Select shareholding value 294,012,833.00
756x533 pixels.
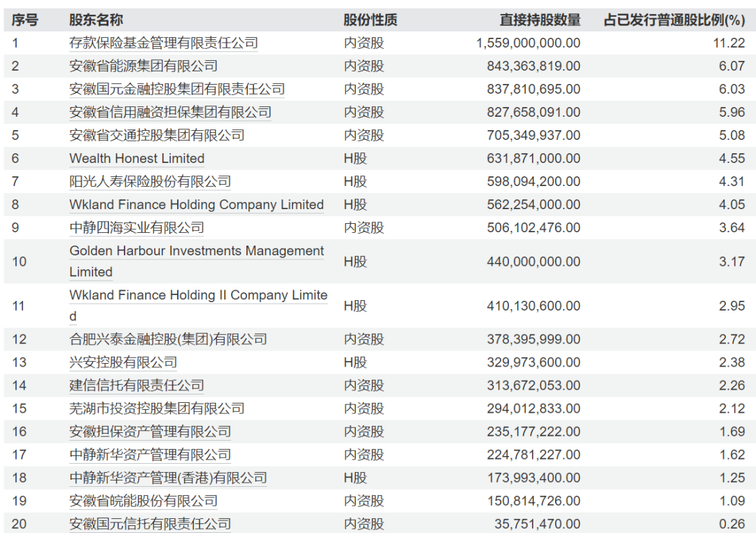(x=533, y=409)
